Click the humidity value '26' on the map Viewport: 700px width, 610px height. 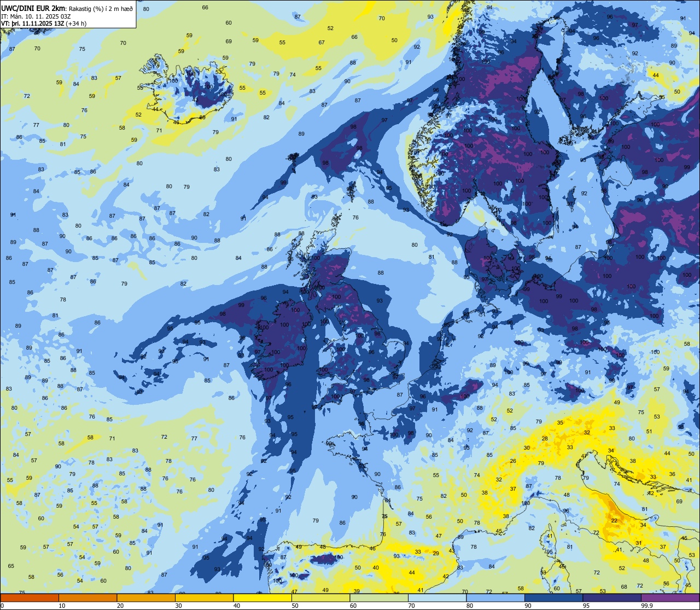click(x=513, y=461)
